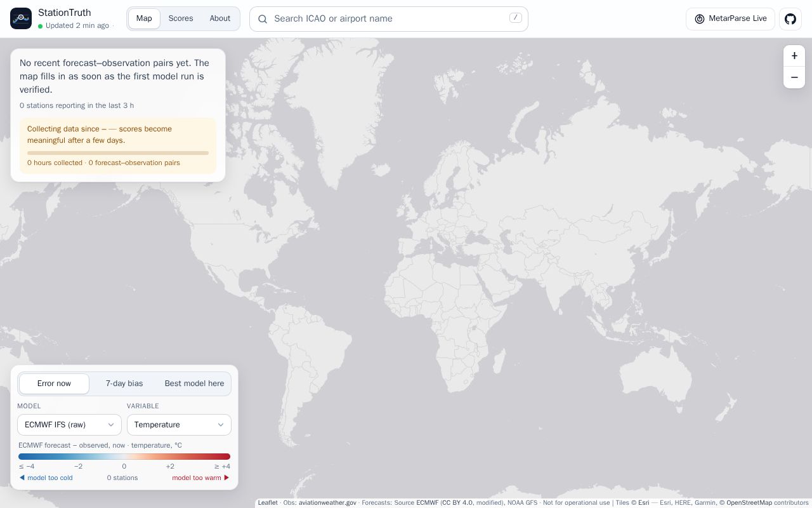812x508 pixels.
Task: Focus the ICAO or airport search field
Action: [389, 19]
